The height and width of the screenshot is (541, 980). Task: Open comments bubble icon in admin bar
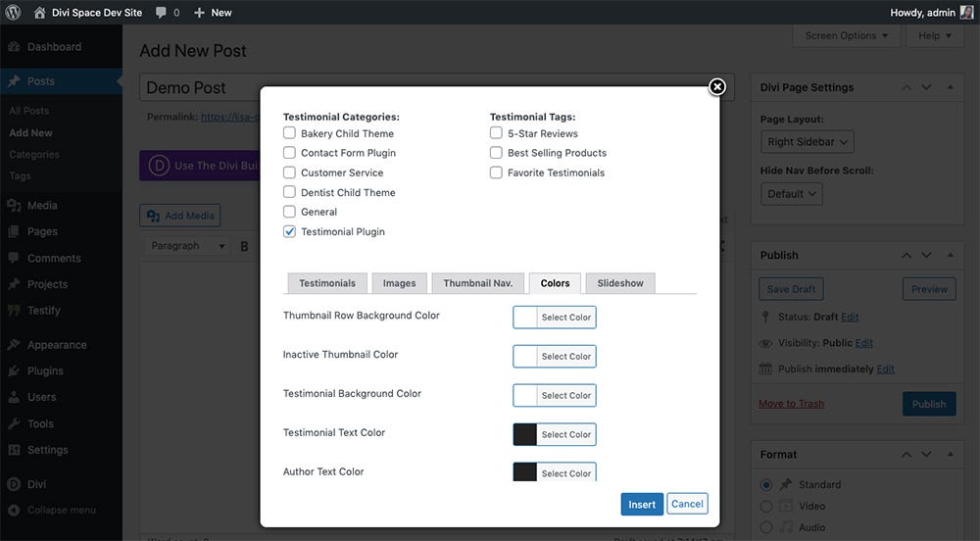pos(162,13)
